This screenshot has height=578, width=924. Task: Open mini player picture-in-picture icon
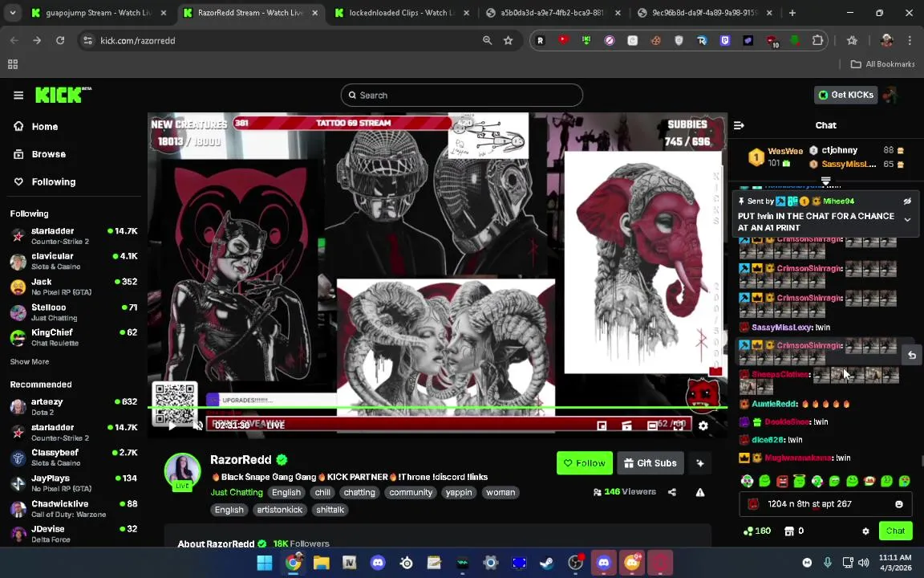point(602,425)
